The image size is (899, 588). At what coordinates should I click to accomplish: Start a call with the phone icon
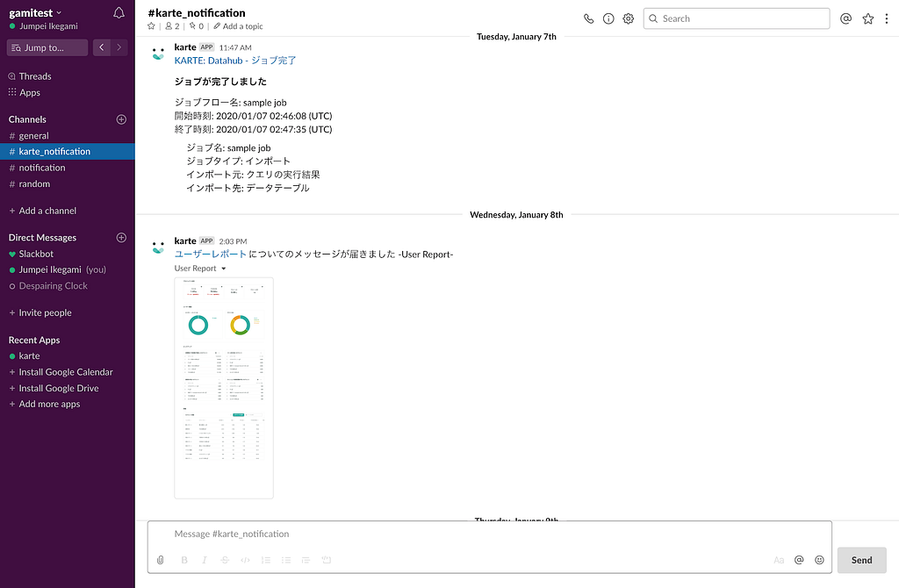(588, 18)
